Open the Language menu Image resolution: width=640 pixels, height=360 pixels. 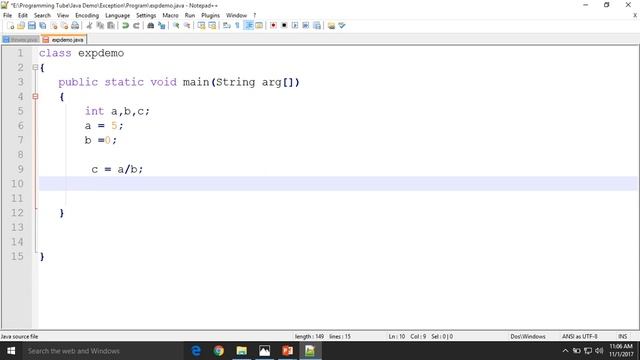point(118,16)
